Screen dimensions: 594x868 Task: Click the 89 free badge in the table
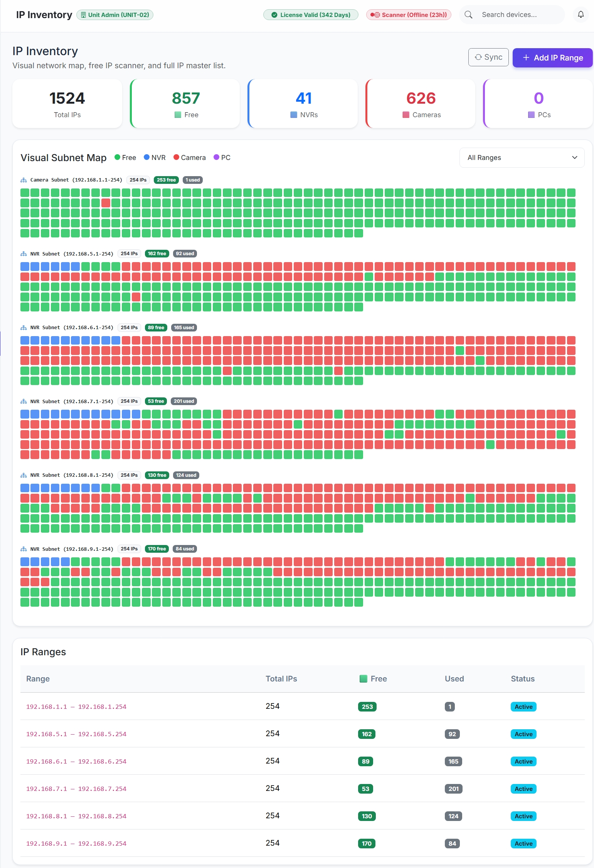pyautogui.click(x=365, y=762)
